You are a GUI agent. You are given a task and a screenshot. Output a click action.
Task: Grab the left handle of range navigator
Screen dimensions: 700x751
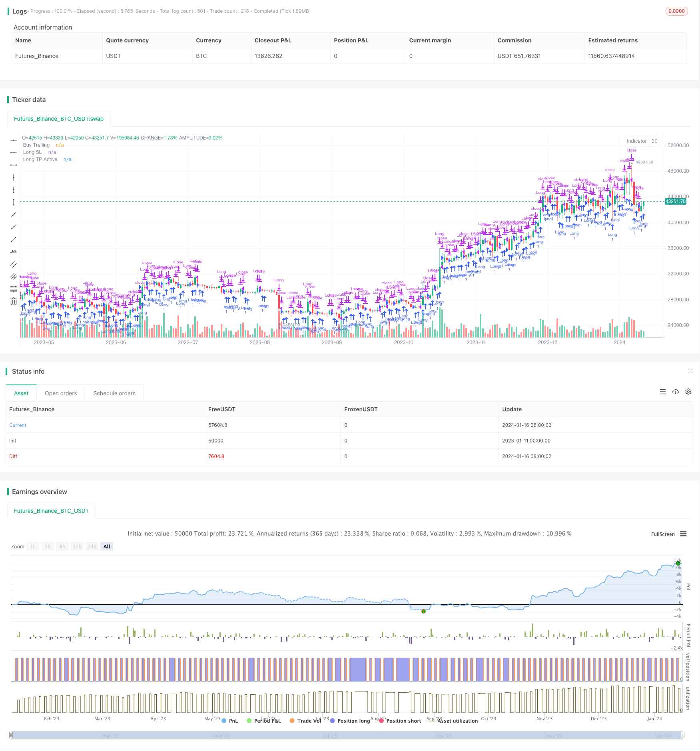pos(11,735)
